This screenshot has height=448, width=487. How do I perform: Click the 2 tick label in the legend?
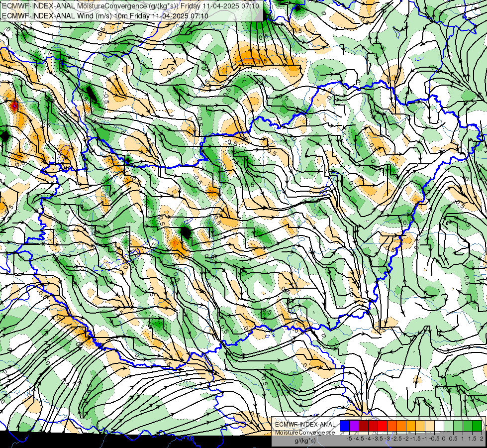pos(482,439)
